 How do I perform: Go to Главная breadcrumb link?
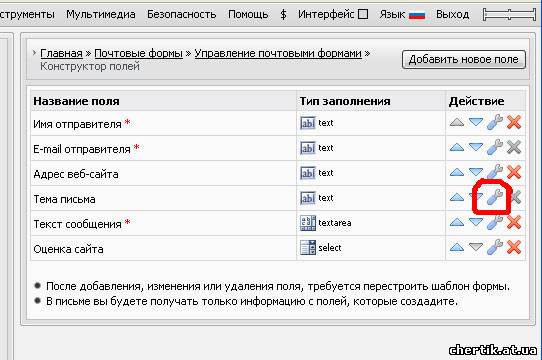coord(61,53)
